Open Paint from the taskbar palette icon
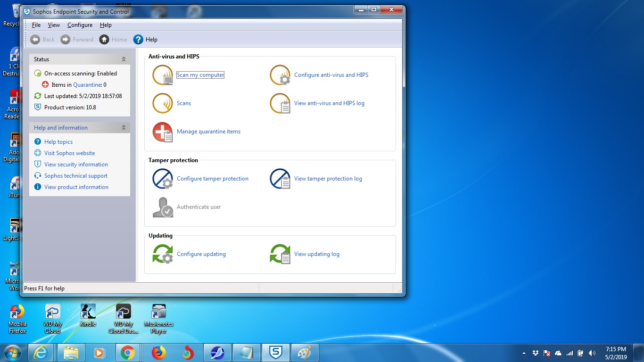The width and height of the screenshot is (644, 362). (x=305, y=353)
